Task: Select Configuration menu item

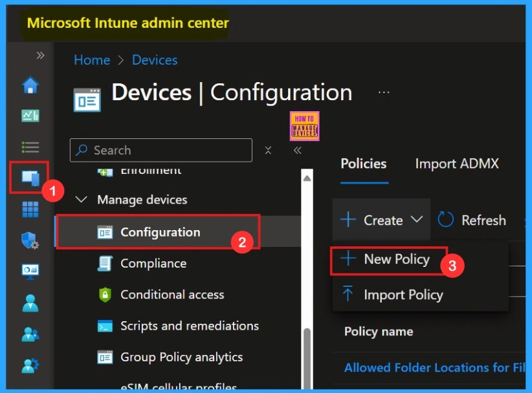Action: [x=177, y=232]
